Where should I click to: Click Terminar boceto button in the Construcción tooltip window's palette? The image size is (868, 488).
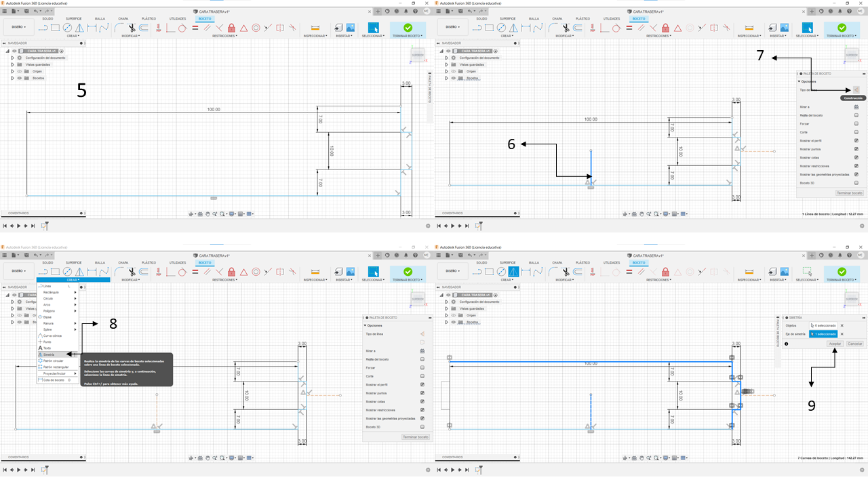[849, 193]
